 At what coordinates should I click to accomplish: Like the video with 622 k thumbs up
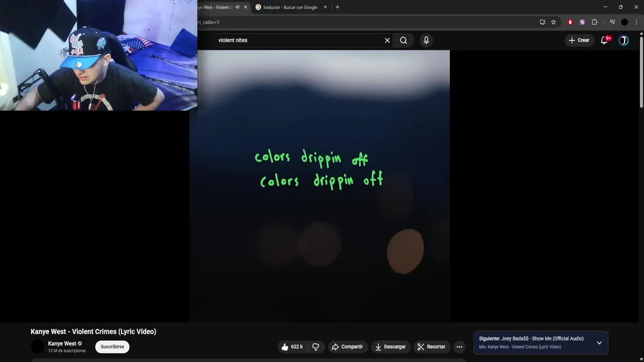click(292, 347)
